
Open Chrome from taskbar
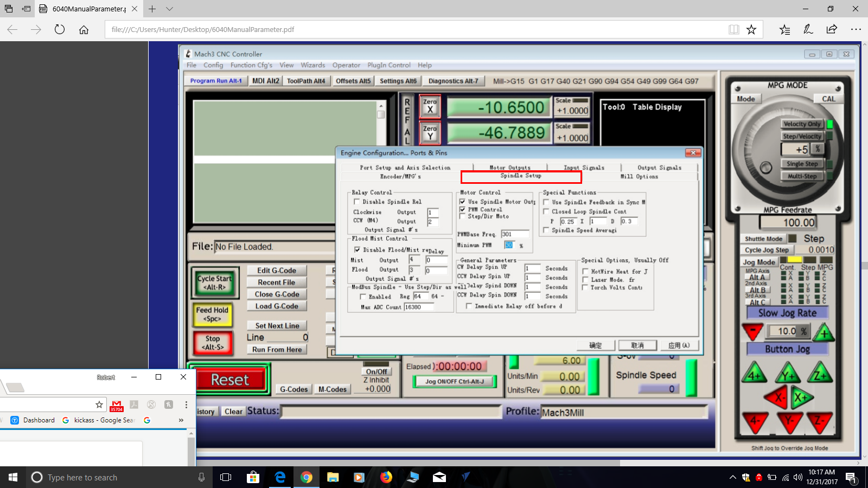pyautogui.click(x=307, y=477)
